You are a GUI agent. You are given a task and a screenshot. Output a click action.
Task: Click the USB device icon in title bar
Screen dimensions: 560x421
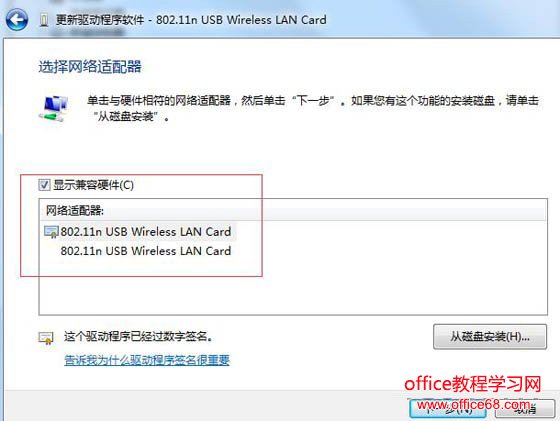(44, 20)
